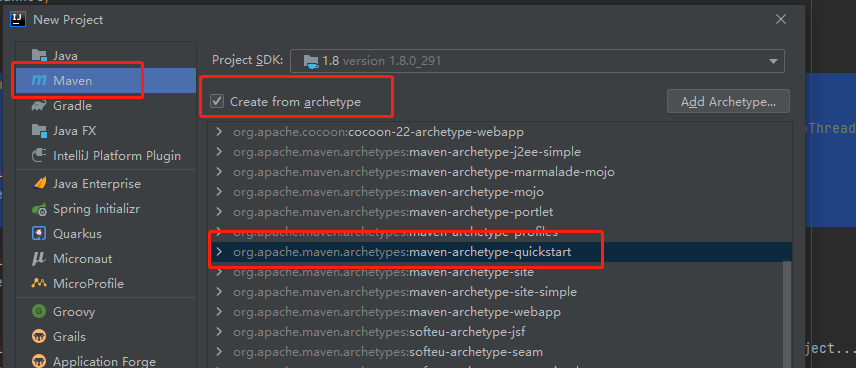This screenshot has width=856, height=368.
Task: Select Spring Initializr project type
Action: (106, 209)
